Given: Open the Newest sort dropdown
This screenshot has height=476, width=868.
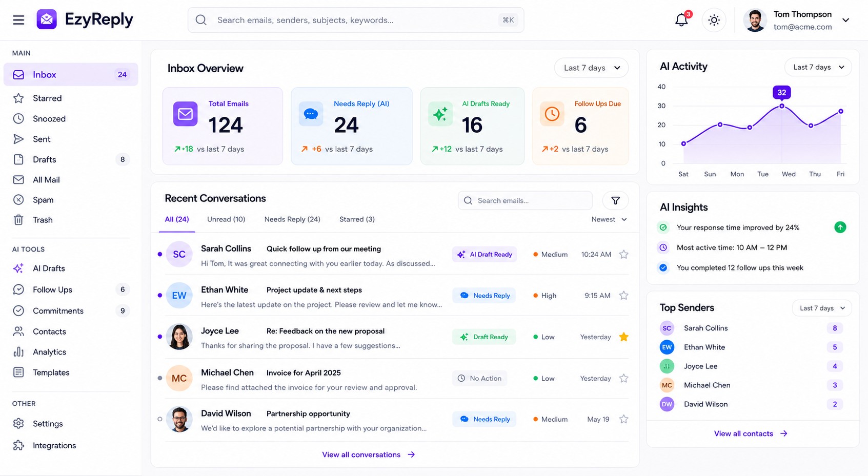Looking at the screenshot, I should tap(609, 219).
